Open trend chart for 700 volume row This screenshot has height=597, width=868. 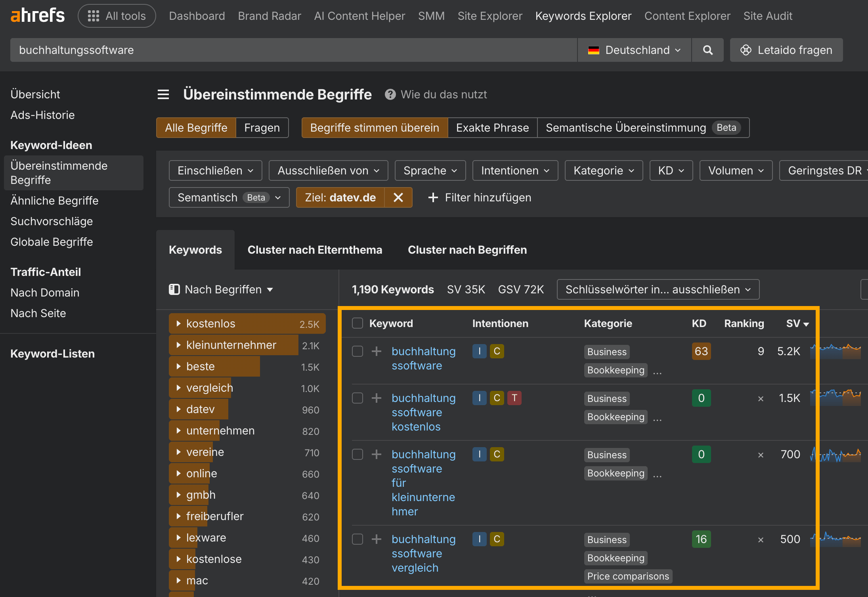[835, 454]
